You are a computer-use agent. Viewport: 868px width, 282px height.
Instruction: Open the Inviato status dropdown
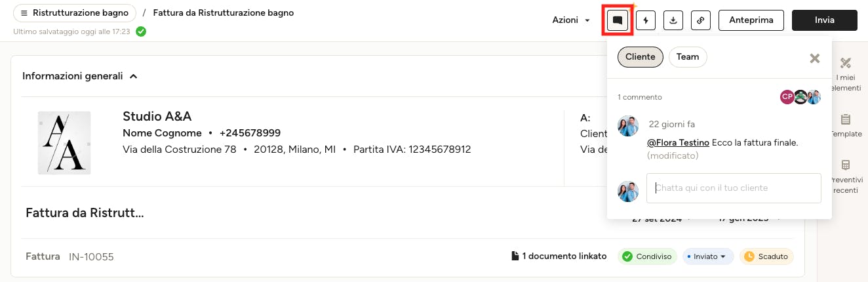pyautogui.click(x=709, y=256)
